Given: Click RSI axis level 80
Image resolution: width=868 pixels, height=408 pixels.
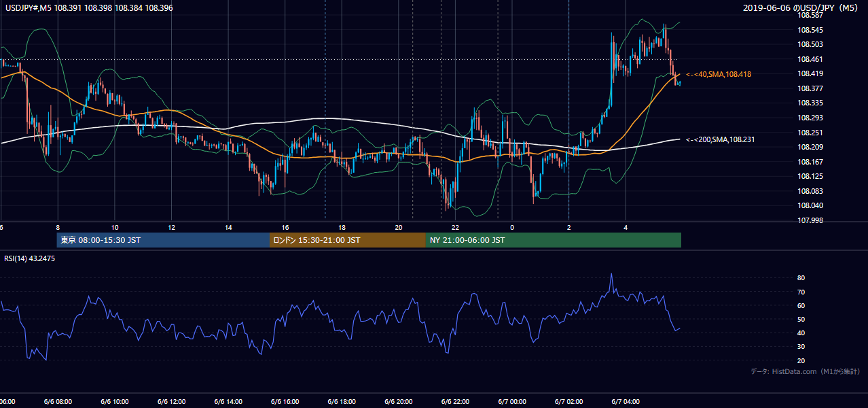Looking at the screenshot, I should (801, 278).
